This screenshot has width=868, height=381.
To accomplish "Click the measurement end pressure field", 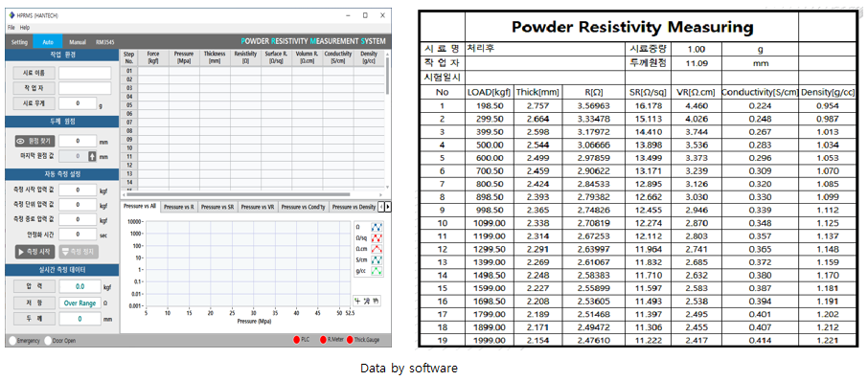I will tap(78, 220).
